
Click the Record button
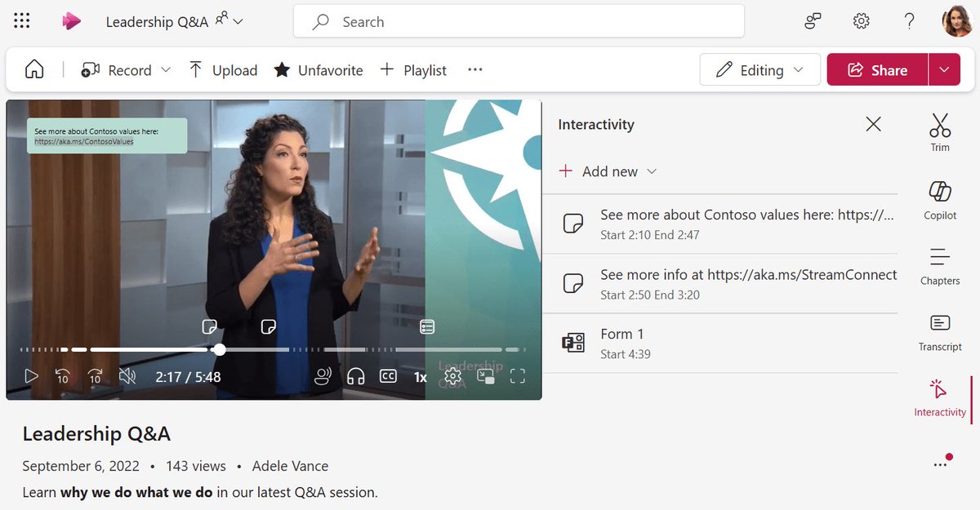(116, 70)
